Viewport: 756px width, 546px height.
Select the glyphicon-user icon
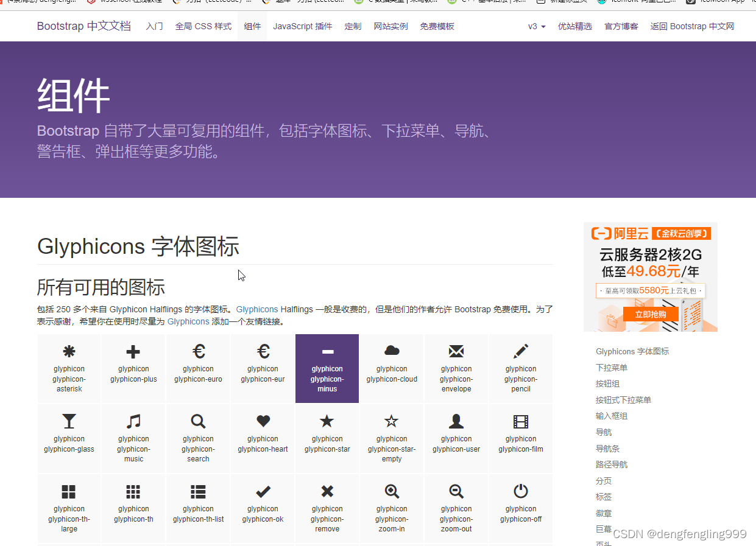(x=456, y=421)
